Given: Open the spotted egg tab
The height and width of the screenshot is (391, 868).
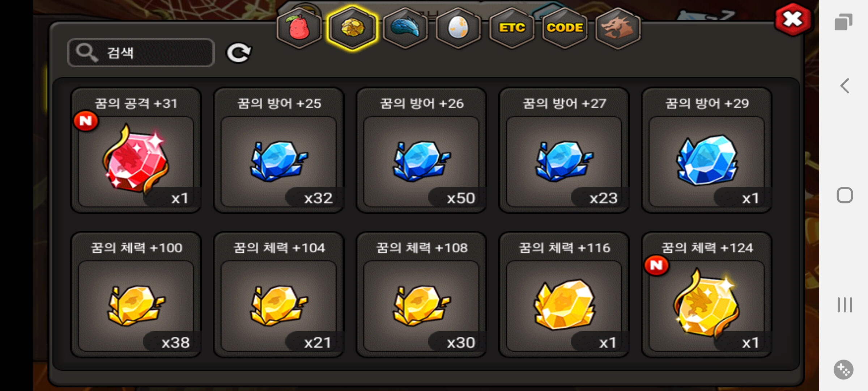Looking at the screenshot, I should pos(458,28).
